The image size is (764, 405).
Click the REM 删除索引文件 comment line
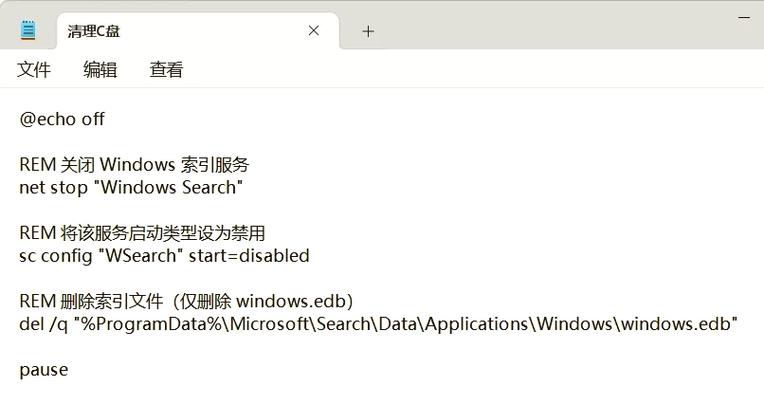[186, 301]
